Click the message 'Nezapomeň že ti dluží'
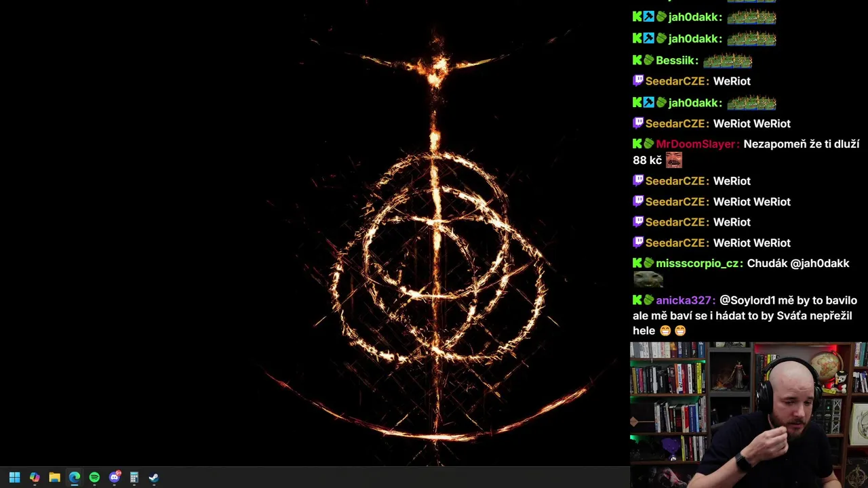The height and width of the screenshot is (488, 868). tap(802, 144)
